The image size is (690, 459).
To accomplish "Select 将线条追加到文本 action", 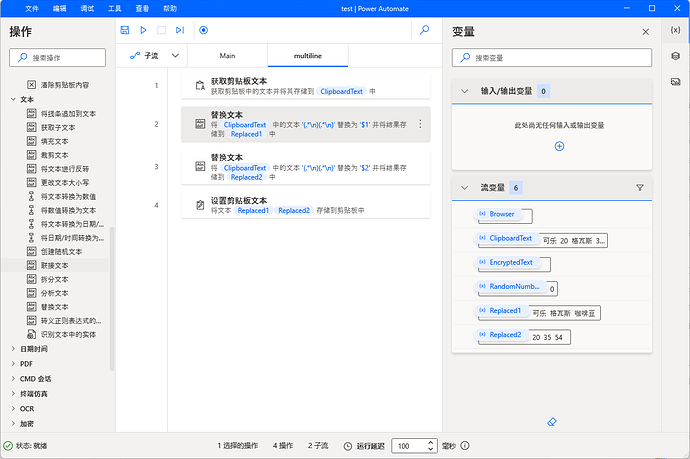I will (62, 114).
